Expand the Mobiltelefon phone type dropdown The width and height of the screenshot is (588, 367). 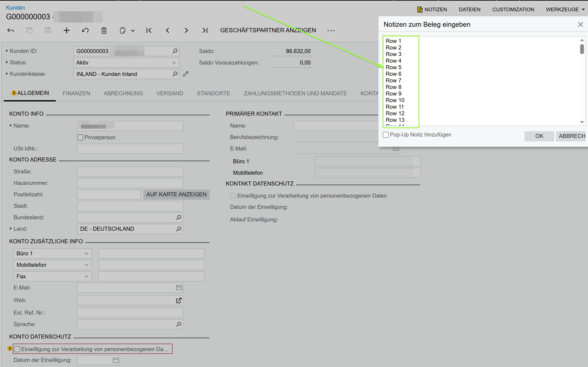[x=86, y=265]
